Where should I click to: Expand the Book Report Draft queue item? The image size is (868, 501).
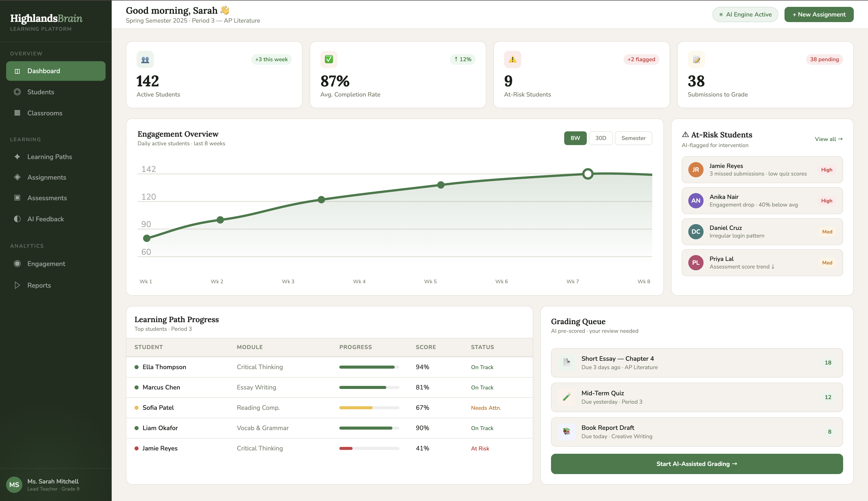click(x=697, y=431)
